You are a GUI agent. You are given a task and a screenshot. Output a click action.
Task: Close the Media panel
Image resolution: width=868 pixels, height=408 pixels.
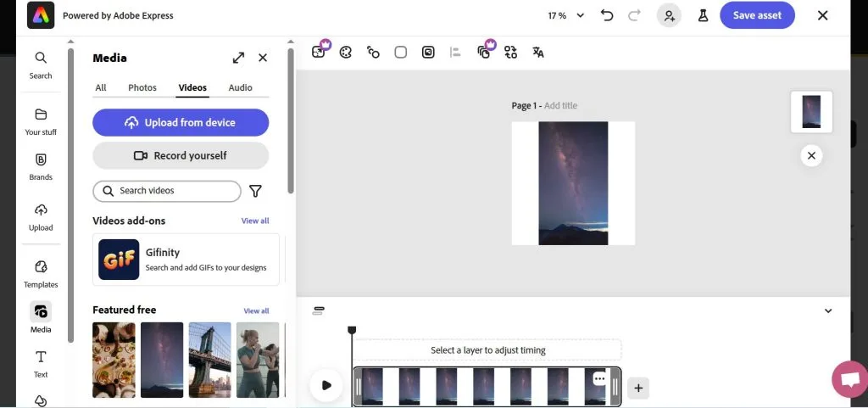pos(263,58)
